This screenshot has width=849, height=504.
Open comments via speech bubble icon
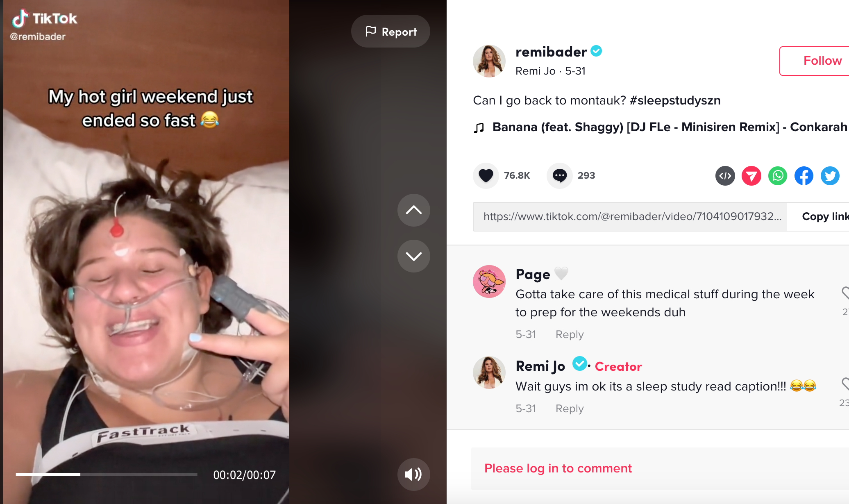560,176
